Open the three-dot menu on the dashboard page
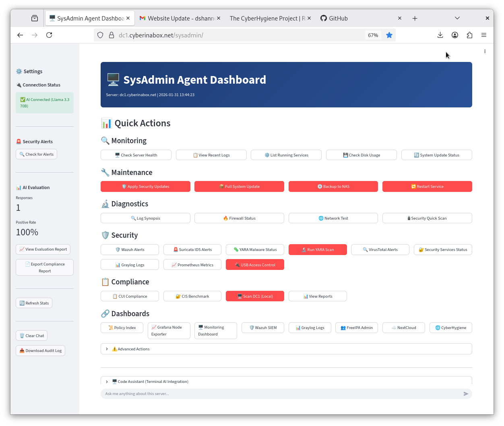Viewport: 504px width, 426px height. point(485,51)
